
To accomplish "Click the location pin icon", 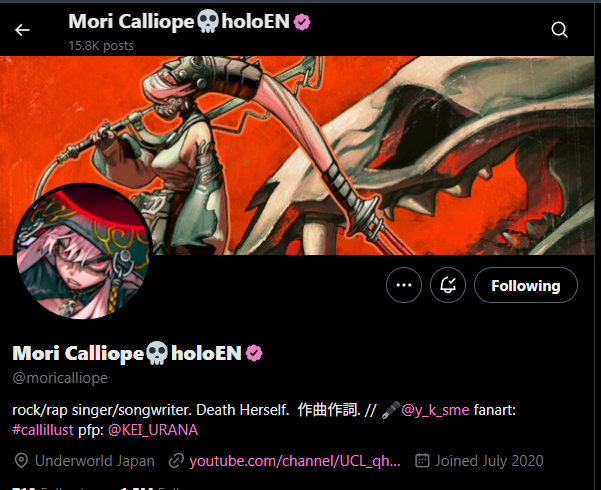I will [21, 461].
